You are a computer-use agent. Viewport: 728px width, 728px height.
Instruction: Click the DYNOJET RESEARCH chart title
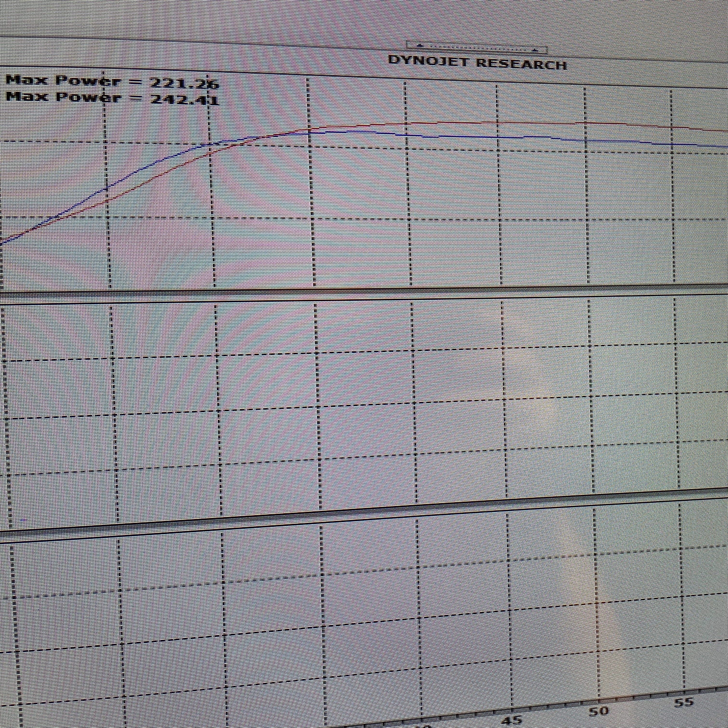coord(477,62)
